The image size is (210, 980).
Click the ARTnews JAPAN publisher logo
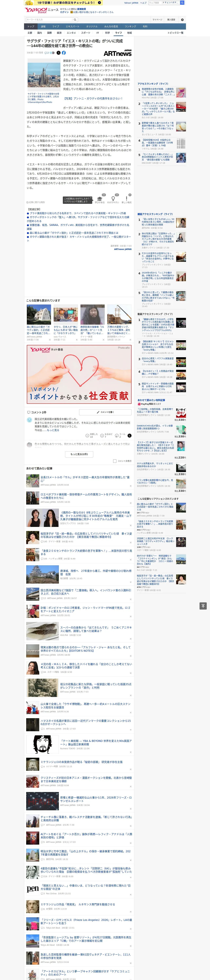coord(117,53)
